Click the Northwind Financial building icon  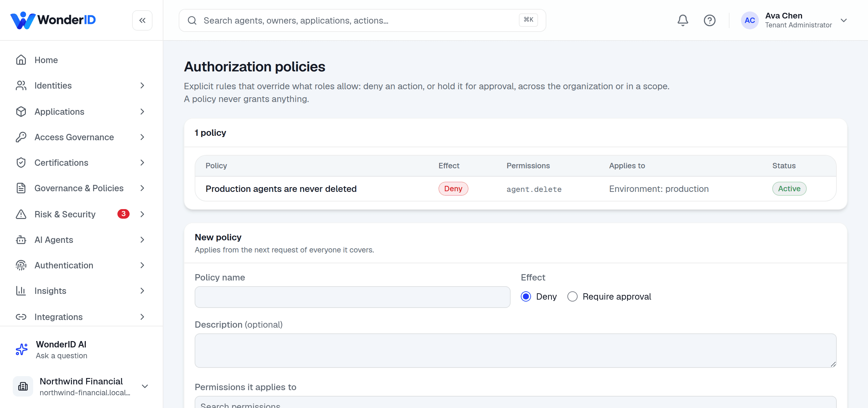(x=23, y=386)
